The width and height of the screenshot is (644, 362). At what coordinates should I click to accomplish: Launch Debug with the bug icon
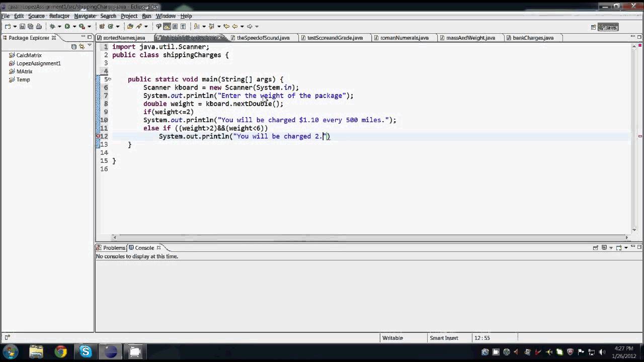(52, 26)
